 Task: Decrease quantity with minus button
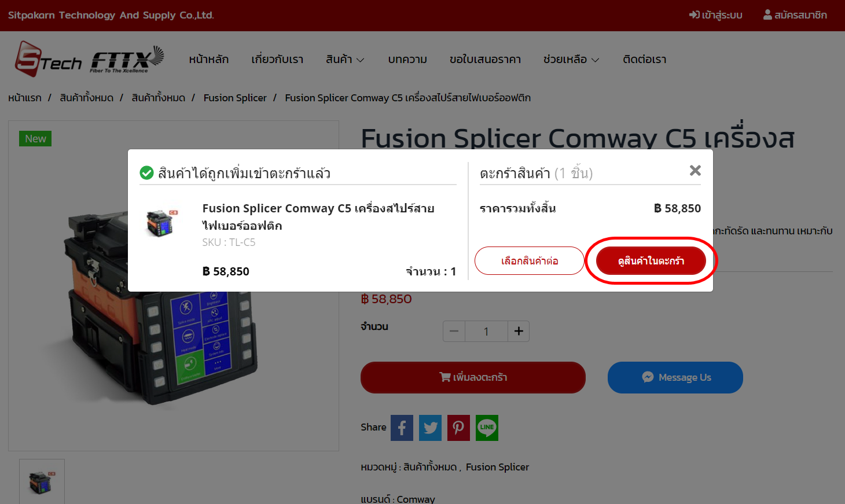point(454,331)
